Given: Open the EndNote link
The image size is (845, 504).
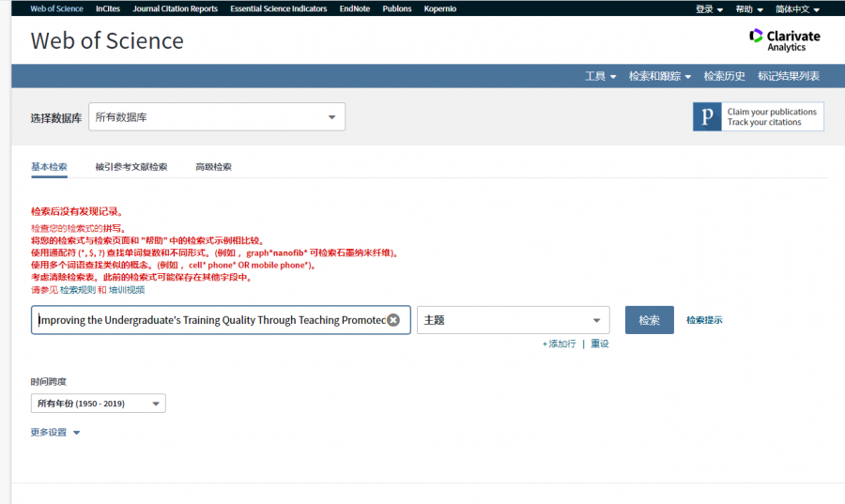Looking at the screenshot, I should tap(355, 8).
